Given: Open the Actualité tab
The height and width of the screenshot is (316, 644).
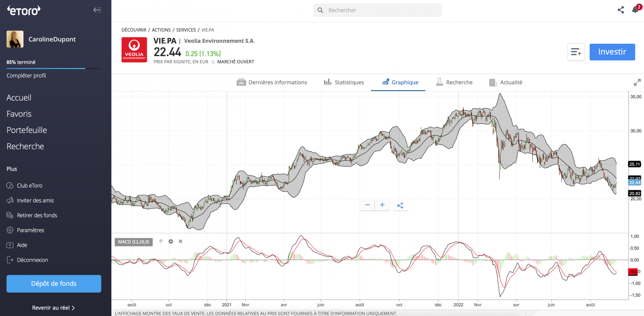Looking at the screenshot, I should [506, 82].
